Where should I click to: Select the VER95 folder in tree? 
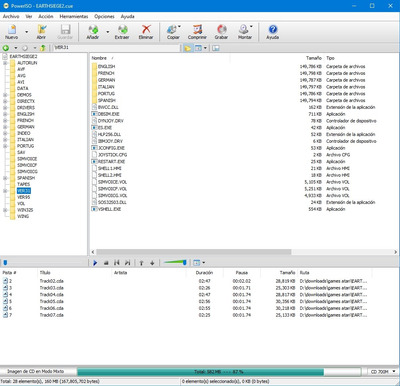coord(23,197)
